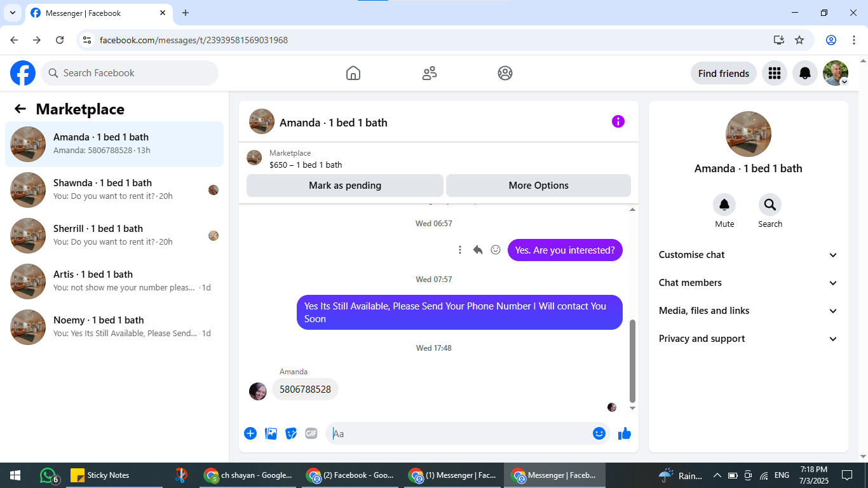Click the address bar URL
This screenshot has height=488, width=868.
tap(194, 40)
